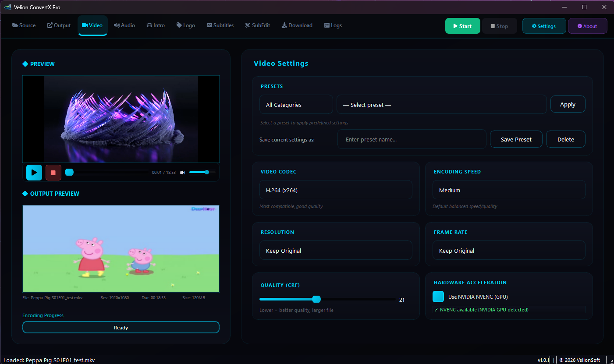Play the source preview video
Screen dimensions: 614x364
coord(34,173)
